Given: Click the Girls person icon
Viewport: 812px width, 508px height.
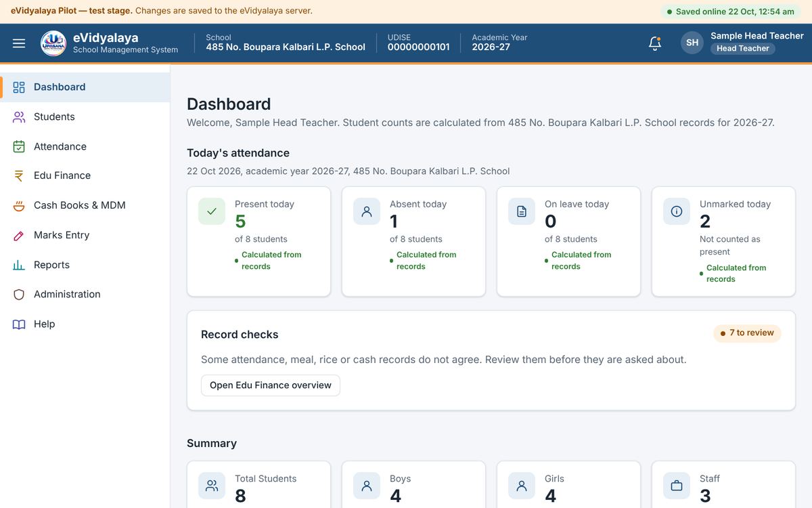Looking at the screenshot, I should 522,486.
